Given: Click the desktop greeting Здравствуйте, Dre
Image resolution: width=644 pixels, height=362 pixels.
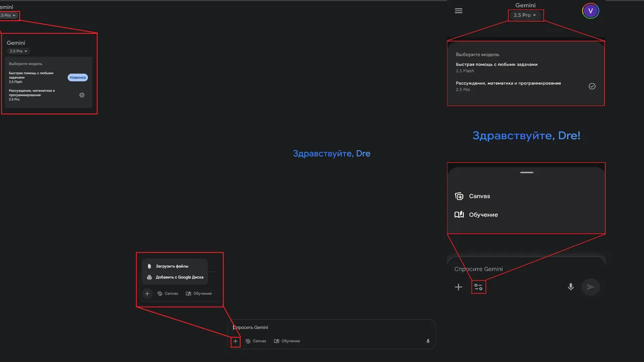Looking at the screenshot, I should 332,153.
